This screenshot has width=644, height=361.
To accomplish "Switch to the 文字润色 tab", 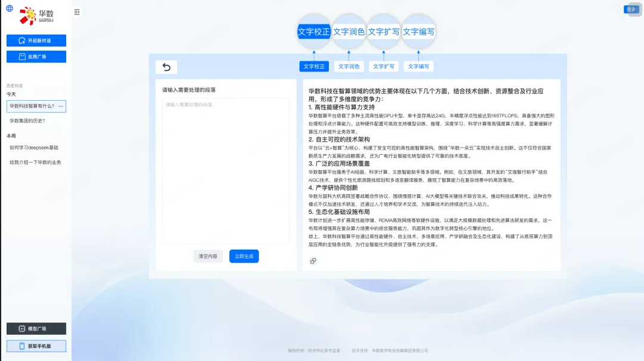I will pyautogui.click(x=349, y=67).
